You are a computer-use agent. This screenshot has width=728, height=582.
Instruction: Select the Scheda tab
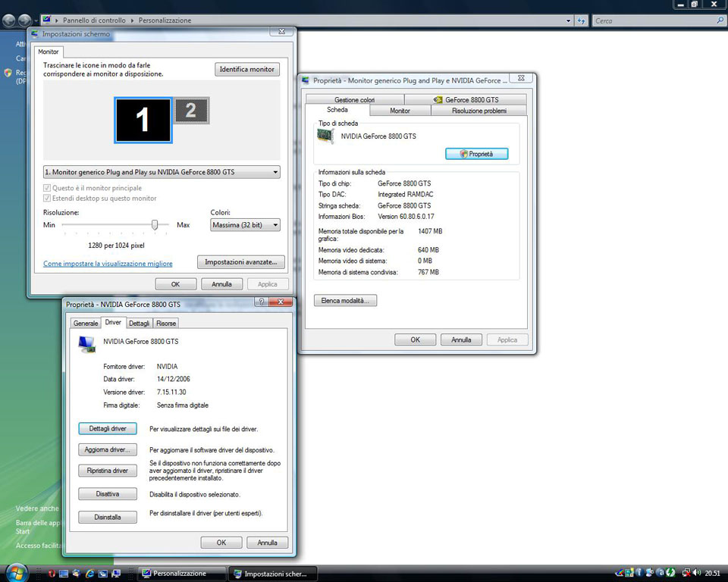(x=337, y=110)
